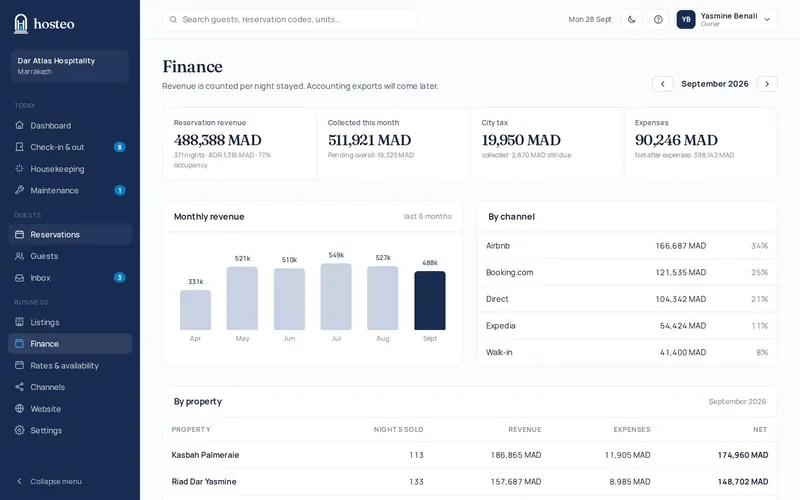Open the Website page

[70, 409]
